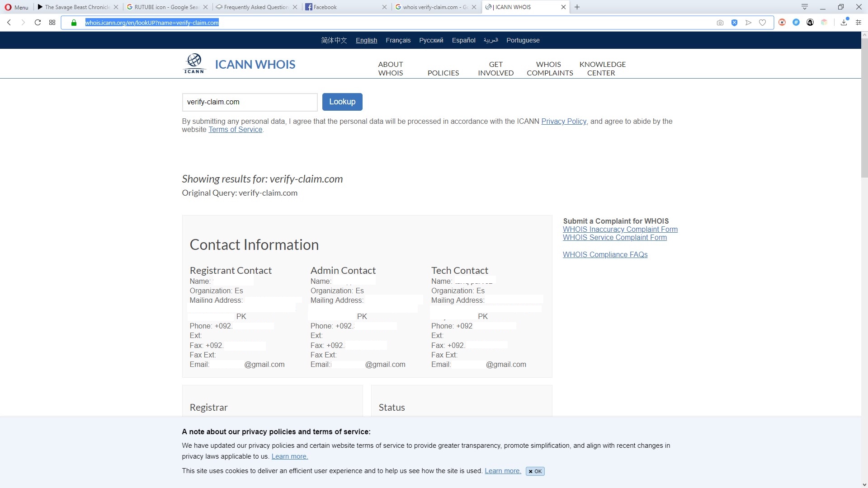Select Français language link
Viewport: 868px width, 488px height.
[x=398, y=40]
